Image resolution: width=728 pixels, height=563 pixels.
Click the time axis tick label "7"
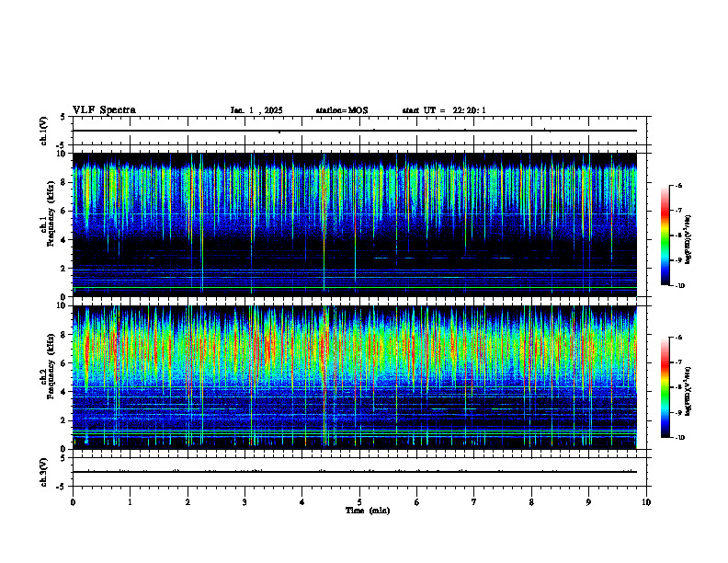pyautogui.click(x=474, y=502)
